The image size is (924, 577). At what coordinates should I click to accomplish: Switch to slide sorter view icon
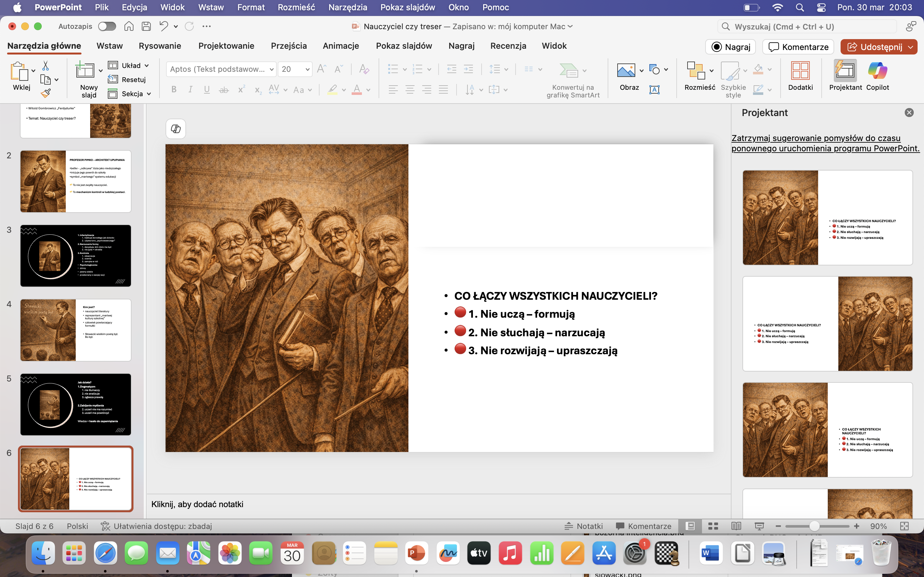coord(713,526)
